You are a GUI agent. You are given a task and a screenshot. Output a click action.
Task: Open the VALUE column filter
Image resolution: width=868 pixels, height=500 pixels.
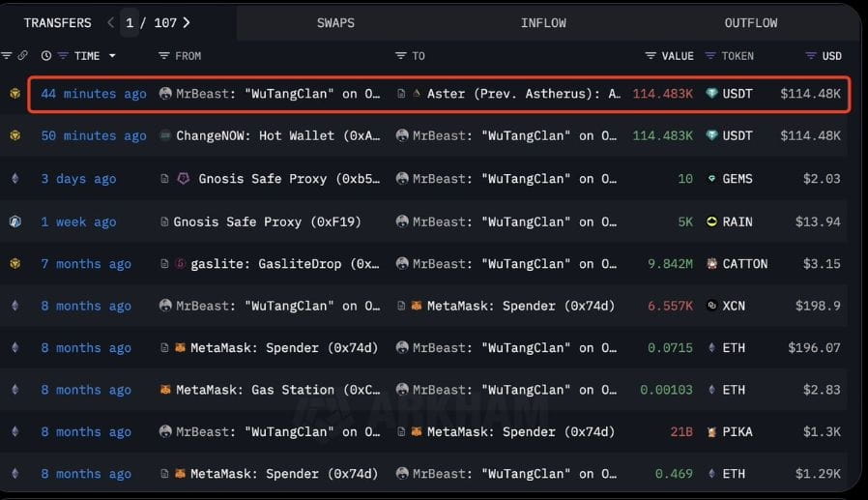[x=651, y=56]
